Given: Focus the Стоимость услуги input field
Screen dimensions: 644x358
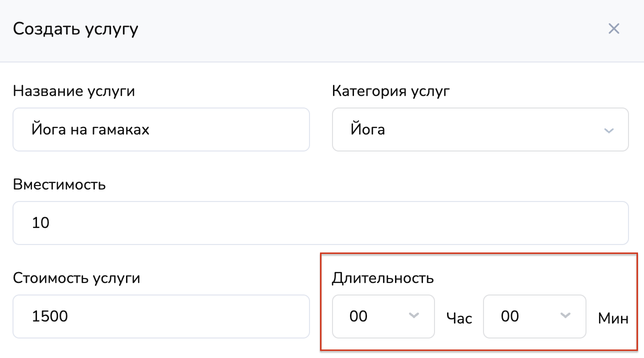Looking at the screenshot, I should [161, 316].
